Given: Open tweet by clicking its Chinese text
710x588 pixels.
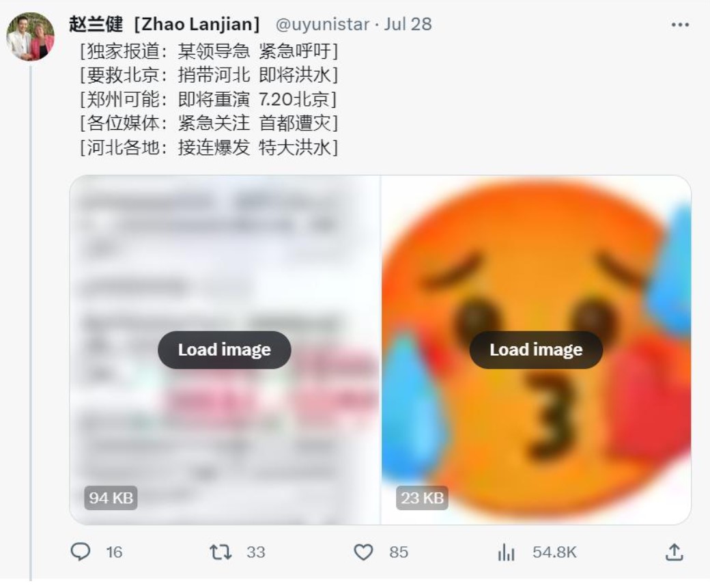Looking at the screenshot, I should tap(209, 99).
